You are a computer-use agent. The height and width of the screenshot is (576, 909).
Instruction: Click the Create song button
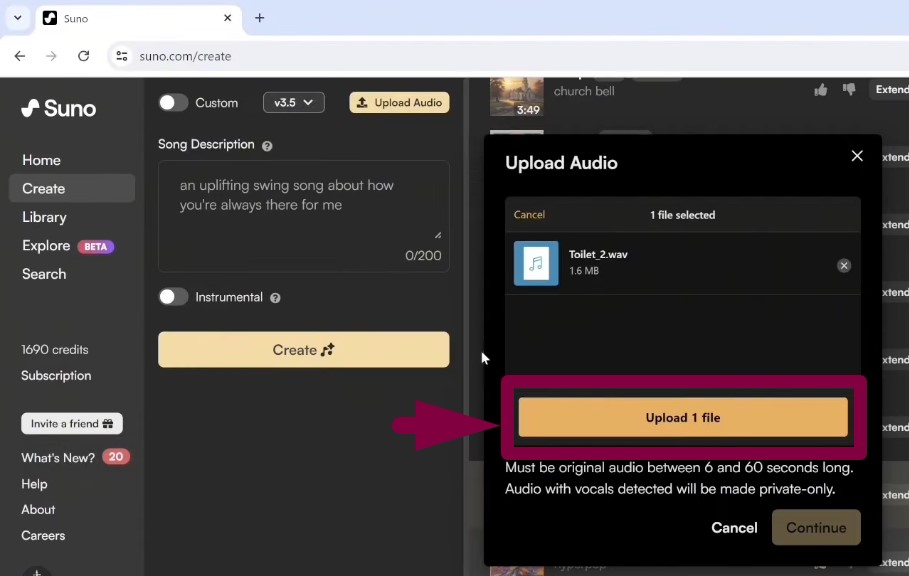point(304,349)
